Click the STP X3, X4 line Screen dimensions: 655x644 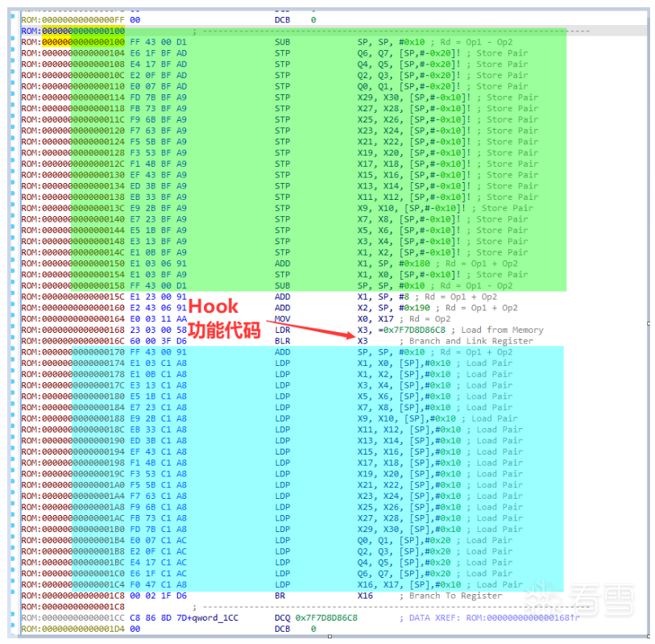[275, 242]
